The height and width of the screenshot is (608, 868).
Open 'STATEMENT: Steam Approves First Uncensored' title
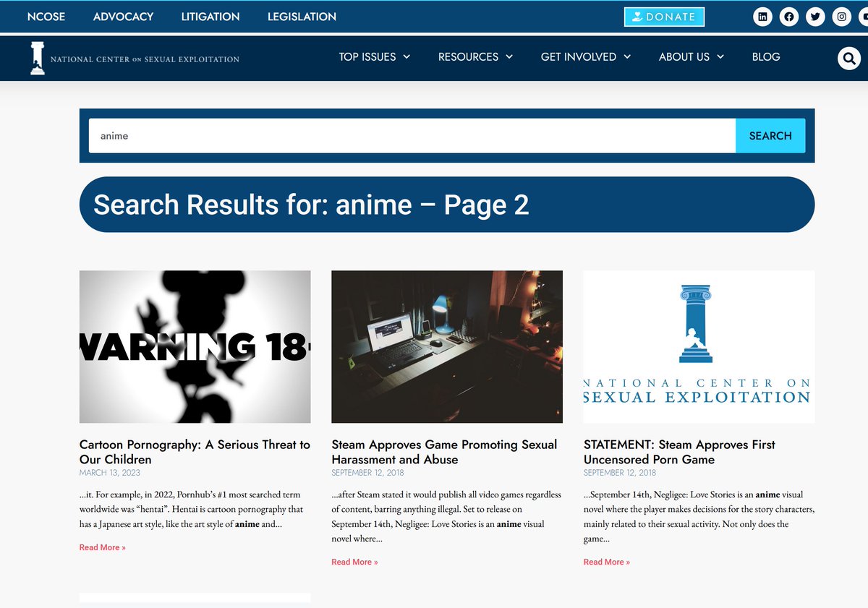tap(679, 452)
